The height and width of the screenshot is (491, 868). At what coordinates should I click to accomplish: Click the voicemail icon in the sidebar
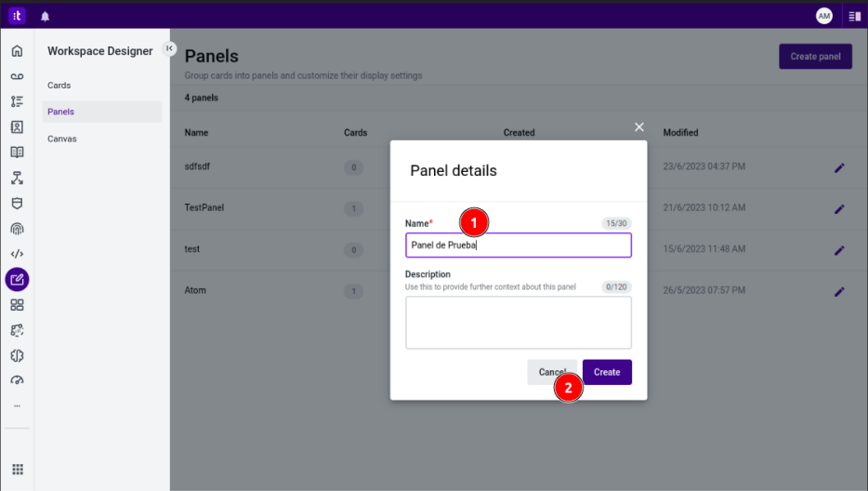point(17,76)
